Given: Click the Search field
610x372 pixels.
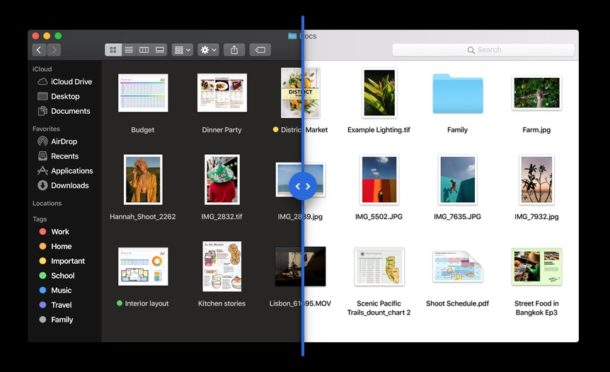Looking at the screenshot, I should [x=484, y=50].
